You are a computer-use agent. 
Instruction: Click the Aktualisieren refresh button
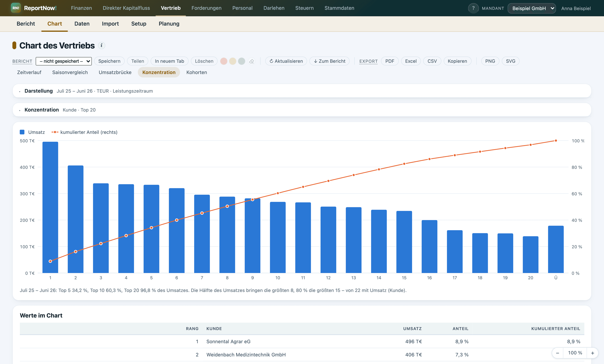(x=286, y=61)
